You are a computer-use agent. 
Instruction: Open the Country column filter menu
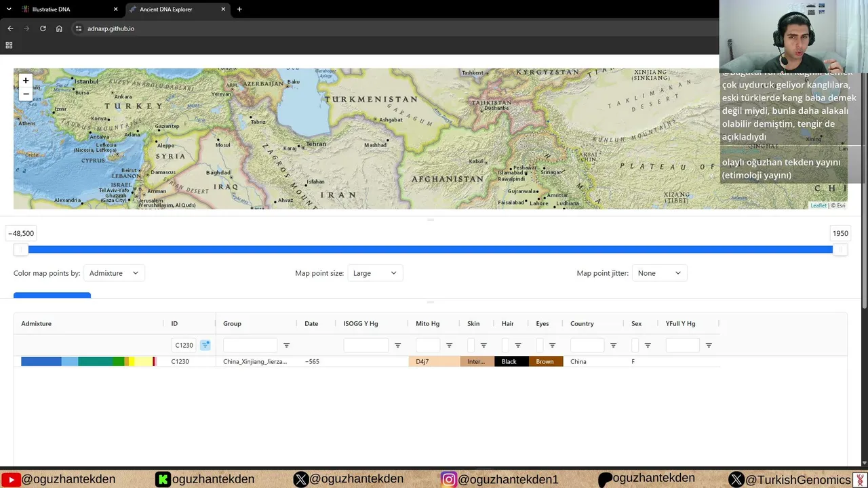(x=613, y=345)
